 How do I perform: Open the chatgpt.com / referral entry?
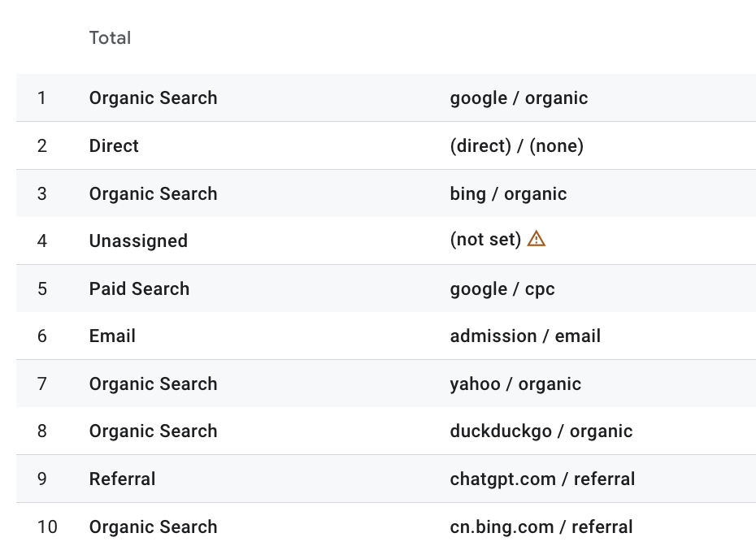click(542, 479)
